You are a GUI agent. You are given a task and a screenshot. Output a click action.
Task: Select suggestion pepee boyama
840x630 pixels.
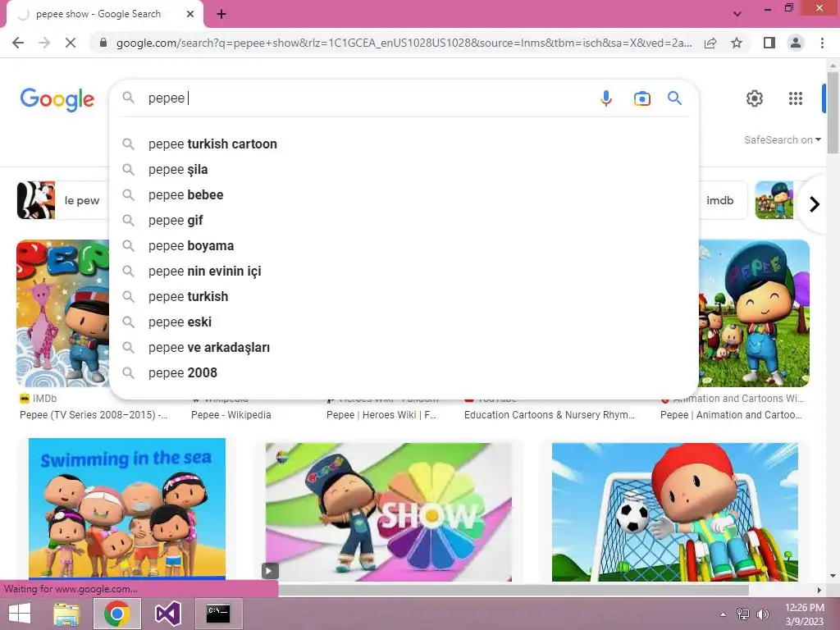click(404, 246)
